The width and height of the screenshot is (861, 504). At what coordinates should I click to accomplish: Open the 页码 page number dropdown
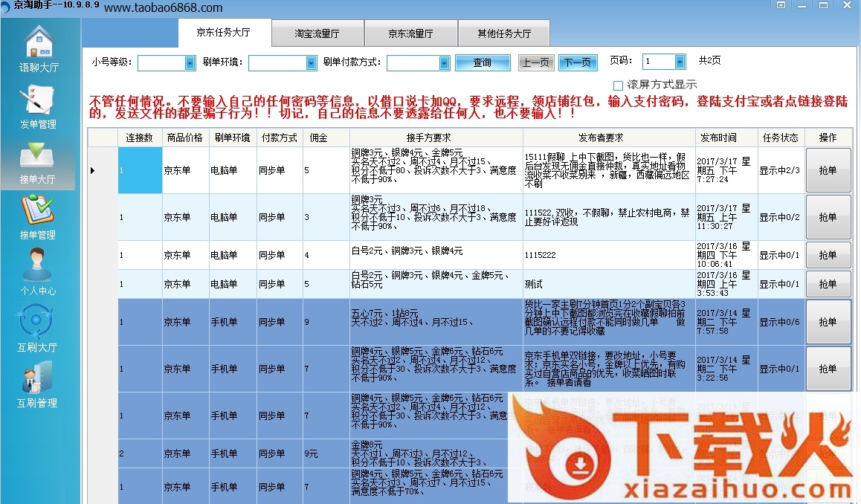(x=680, y=62)
